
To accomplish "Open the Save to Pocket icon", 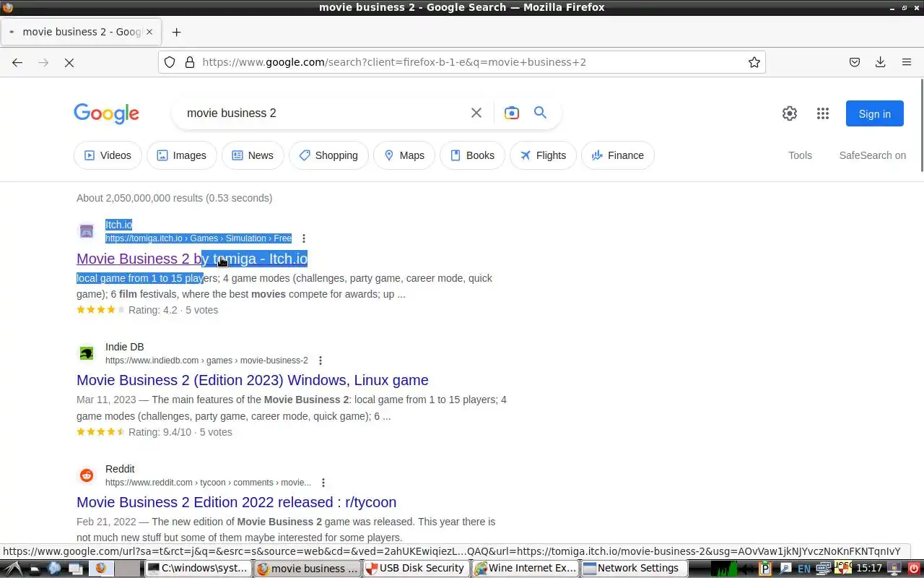I will coord(855,62).
